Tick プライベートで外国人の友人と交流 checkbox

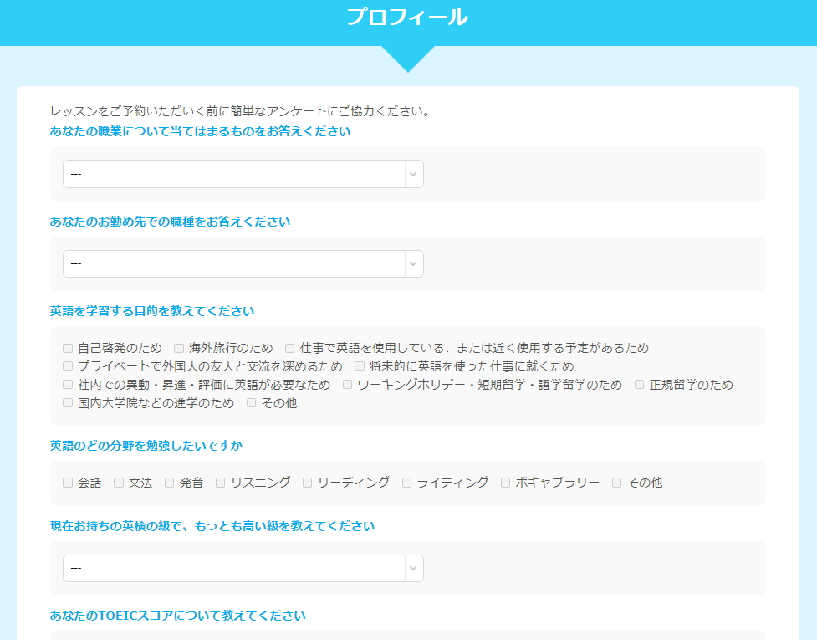coord(68,366)
